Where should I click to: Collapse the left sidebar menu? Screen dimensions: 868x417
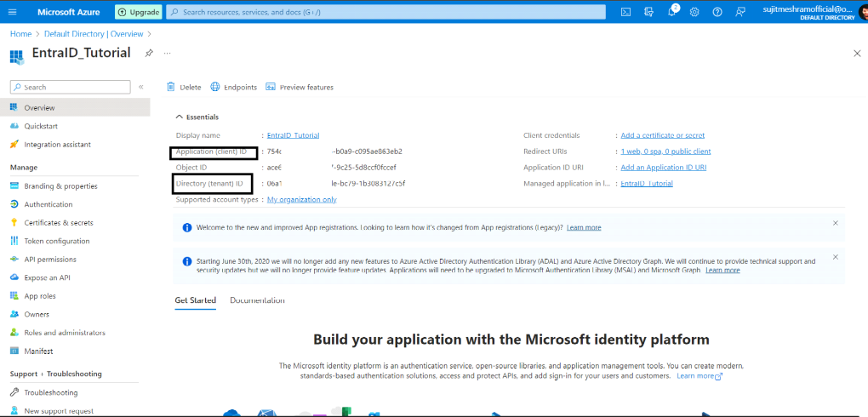pos(141,87)
